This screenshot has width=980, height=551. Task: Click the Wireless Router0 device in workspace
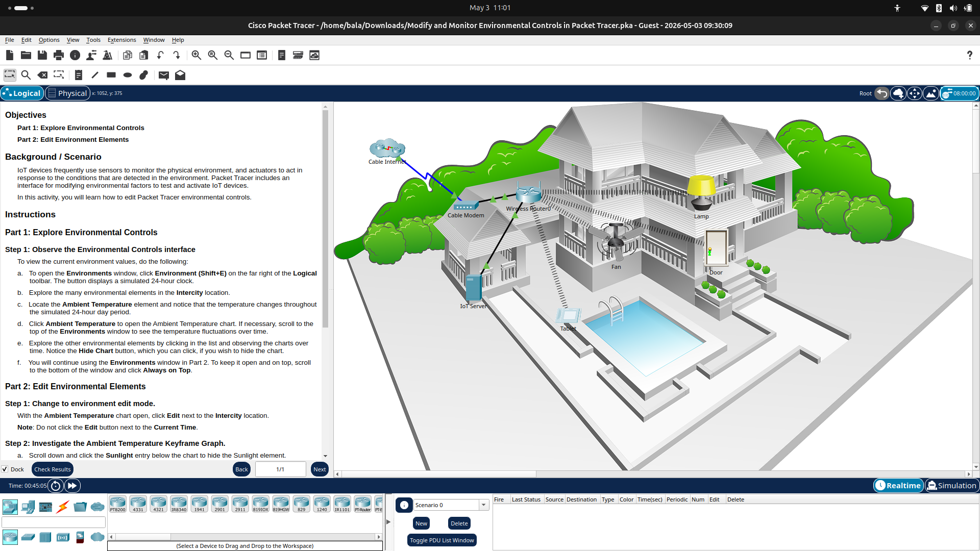528,194
